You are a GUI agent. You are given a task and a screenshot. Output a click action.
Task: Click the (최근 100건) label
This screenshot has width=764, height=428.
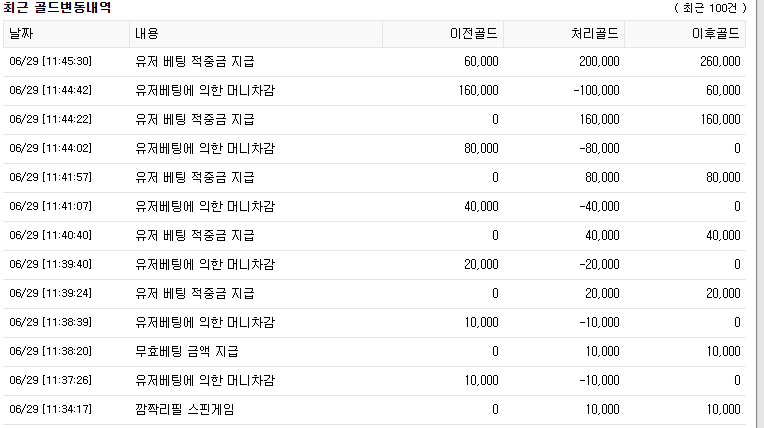click(710, 8)
